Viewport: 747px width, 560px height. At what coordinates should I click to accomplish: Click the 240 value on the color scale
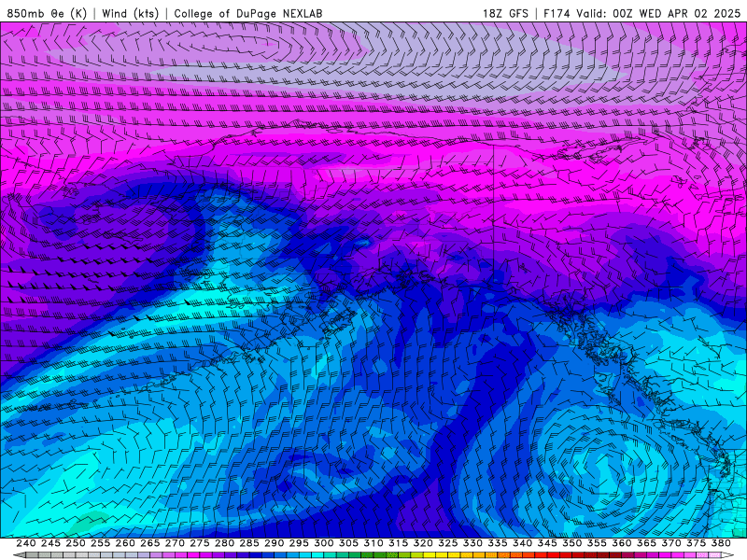pos(26,543)
